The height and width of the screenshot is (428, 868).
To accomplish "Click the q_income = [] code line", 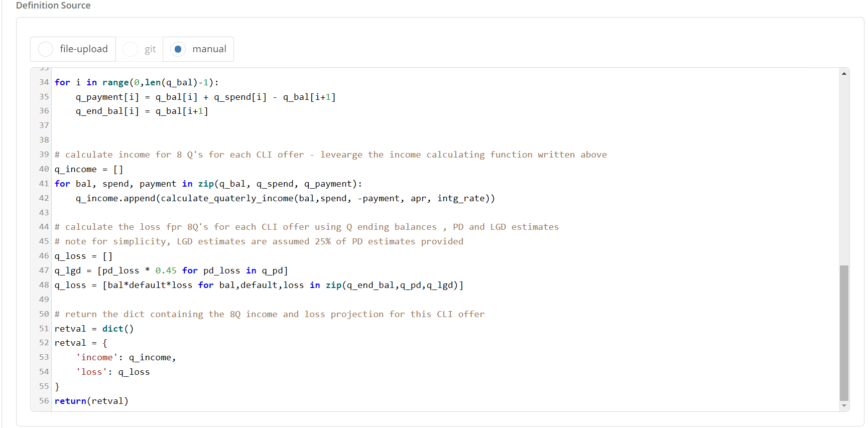I will [88, 170].
